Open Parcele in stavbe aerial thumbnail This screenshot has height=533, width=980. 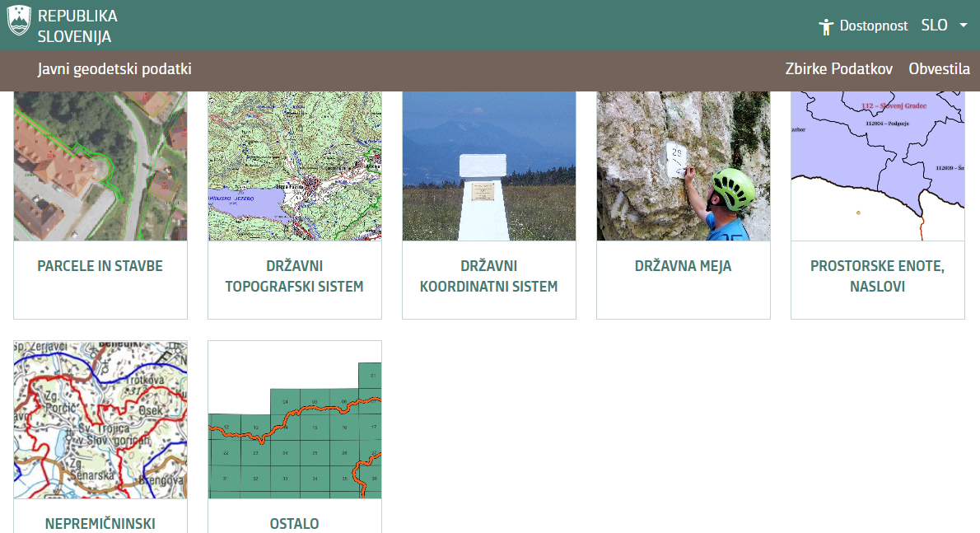coord(100,166)
